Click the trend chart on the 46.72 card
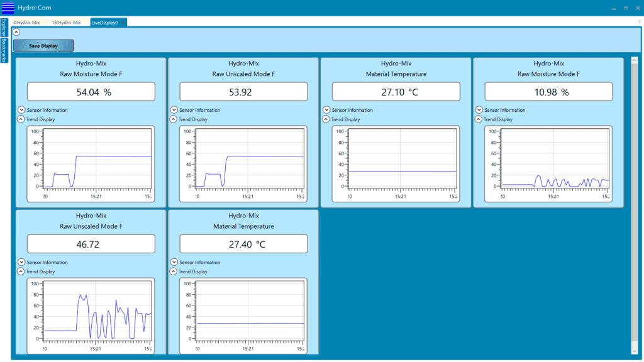The image size is (644, 362). point(91,315)
